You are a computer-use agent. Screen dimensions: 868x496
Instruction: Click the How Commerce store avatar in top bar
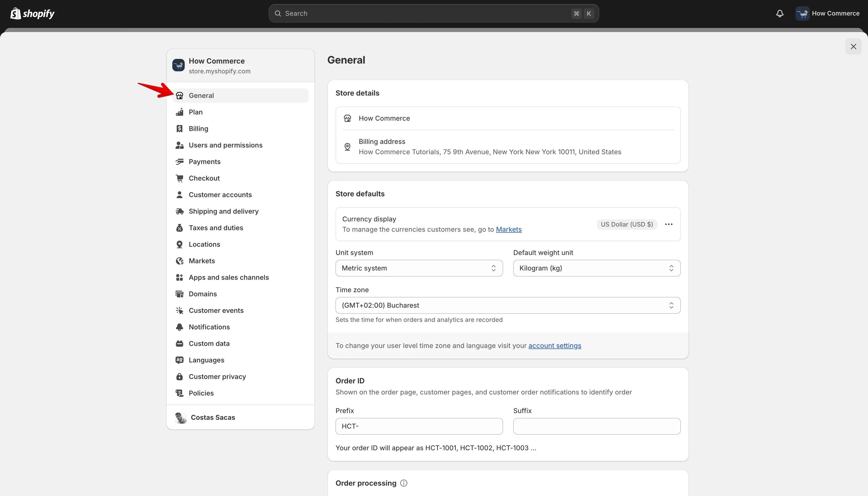point(802,14)
